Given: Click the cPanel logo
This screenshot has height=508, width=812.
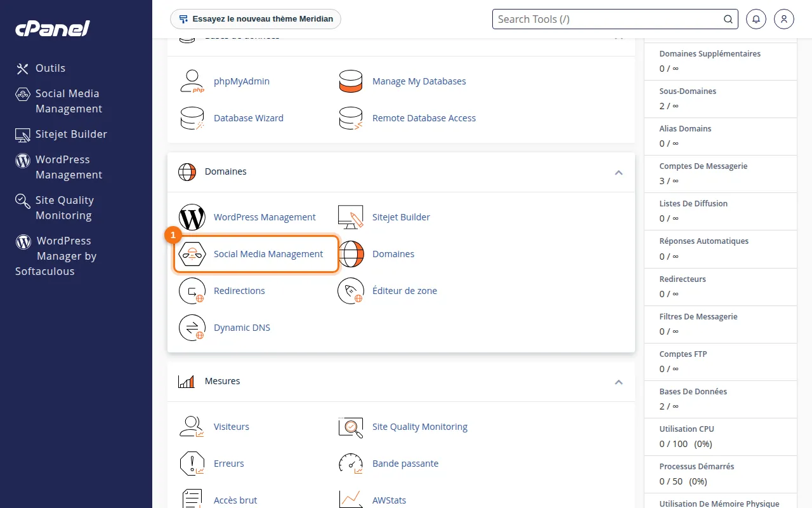Looking at the screenshot, I should pos(53,29).
